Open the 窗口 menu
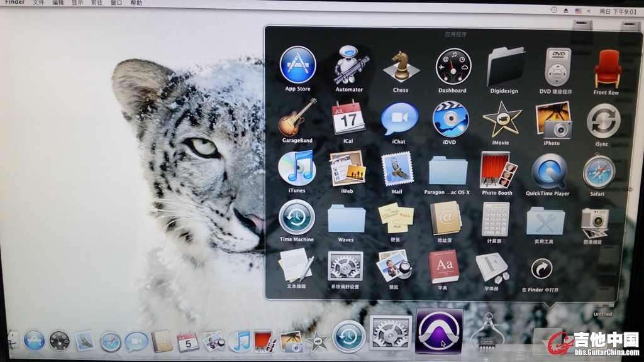The image size is (644, 362). tap(116, 3)
